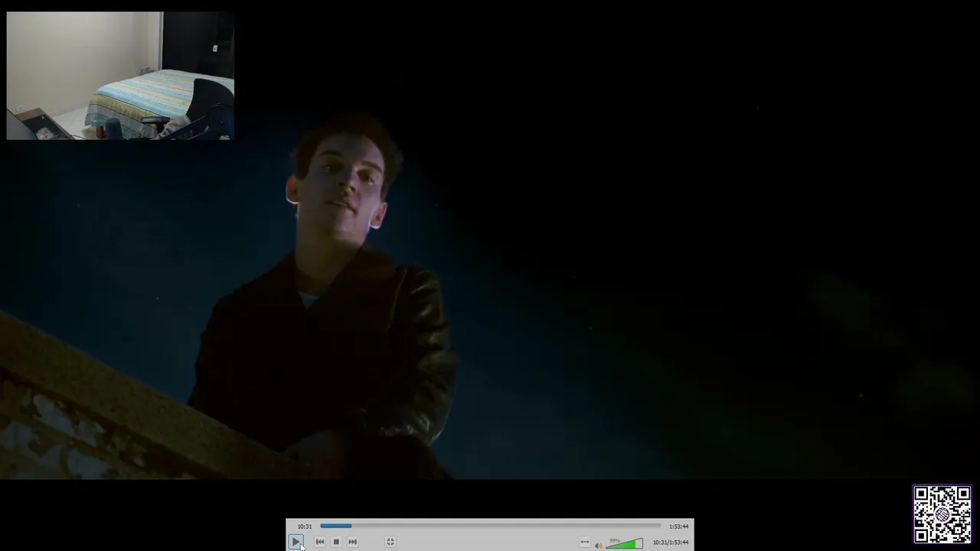Click the webcam picture-in-picture thumbnail
980x551 pixels.
[120, 76]
